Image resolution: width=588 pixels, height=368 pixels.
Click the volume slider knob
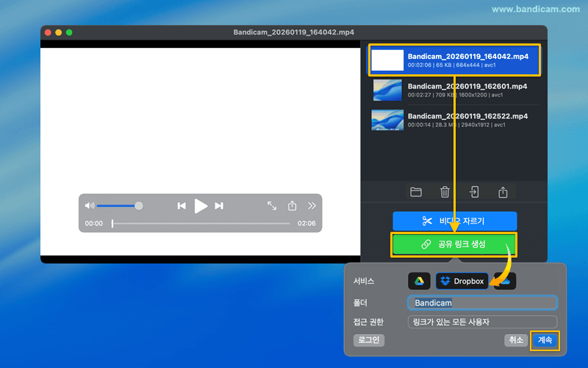click(x=139, y=206)
